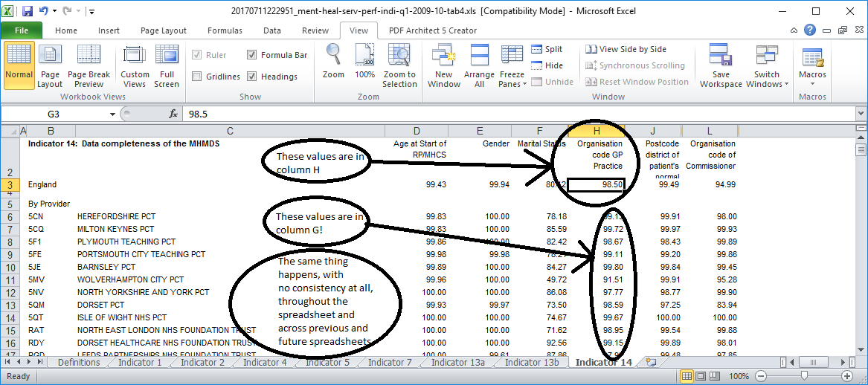Expand the Name Box dropdown arrow

pos(112,114)
